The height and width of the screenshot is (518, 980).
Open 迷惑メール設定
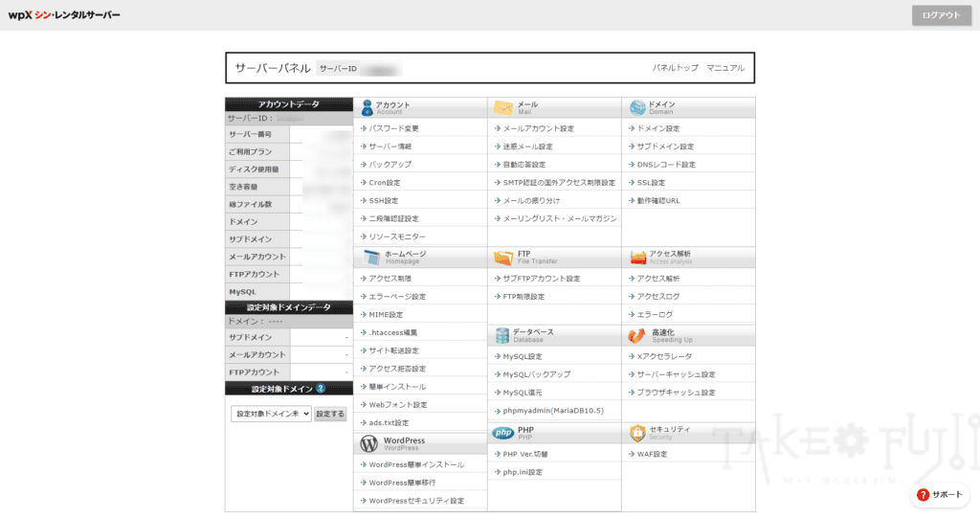coord(527,146)
